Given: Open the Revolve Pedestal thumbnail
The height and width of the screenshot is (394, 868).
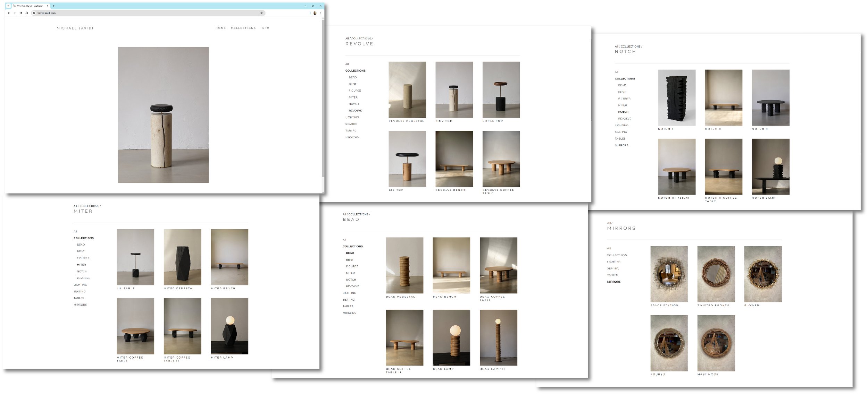Looking at the screenshot, I should click(407, 90).
